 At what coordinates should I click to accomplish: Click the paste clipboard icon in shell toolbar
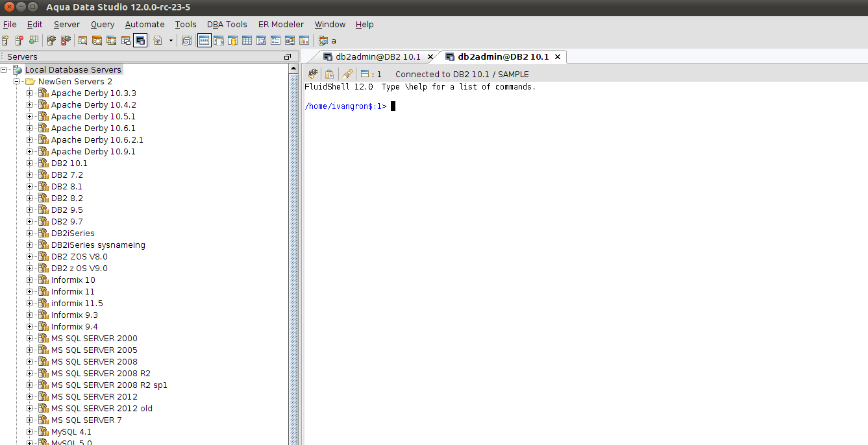click(x=330, y=74)
